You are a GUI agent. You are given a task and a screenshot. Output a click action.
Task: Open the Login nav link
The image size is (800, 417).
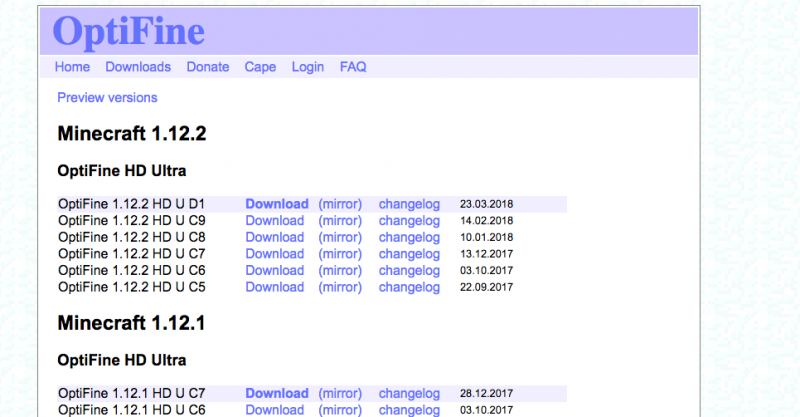click(308, 67)
